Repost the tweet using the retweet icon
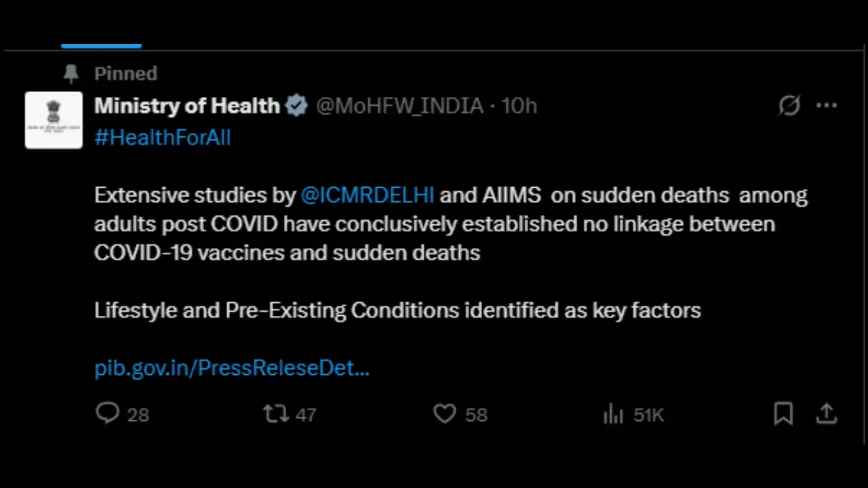868x488 pixels. [276, 413]
